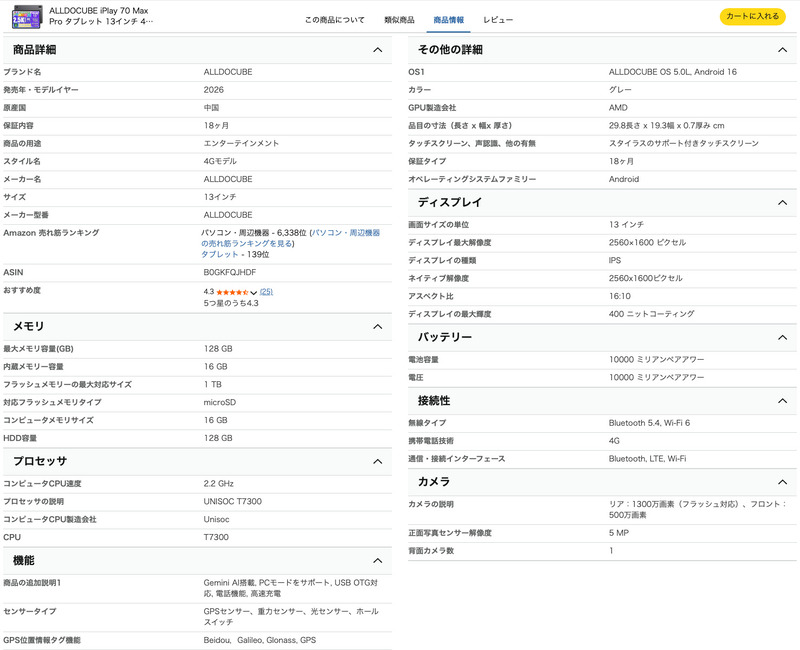Viewport: 800px width, 650px height.
Task: Collapse the プロセッサ section
Action: [x=378, y=462]
